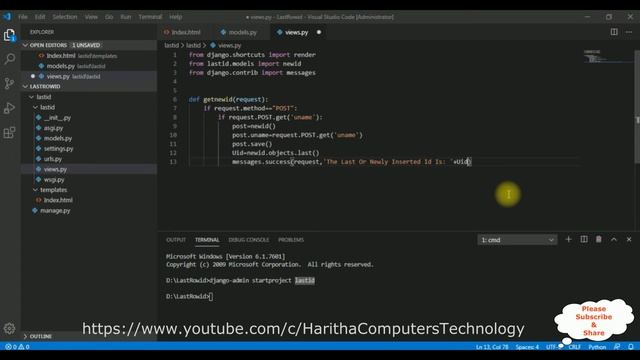
Task: Open the terminal selector dropdown '1: cmd'
Action: pyautogui.click(x=517, y=240)
